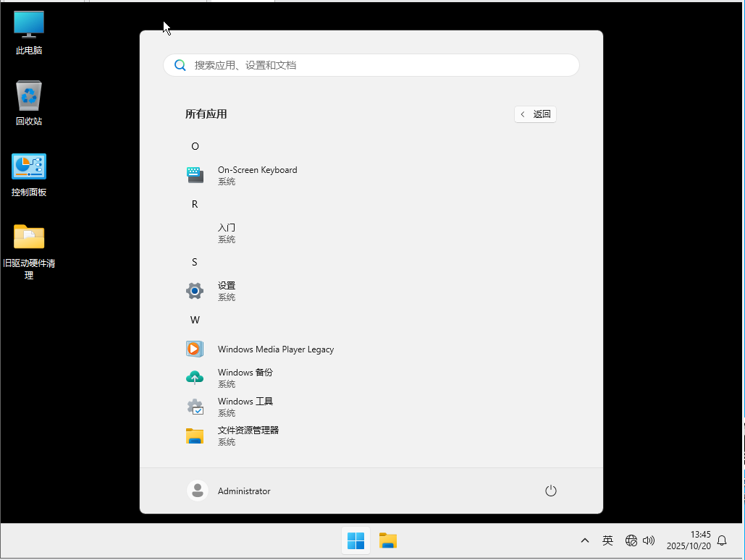This screenshot has width=745, height=560.
Task: Select the 此电脑 desktop icon
Action: tap(29, 33)
